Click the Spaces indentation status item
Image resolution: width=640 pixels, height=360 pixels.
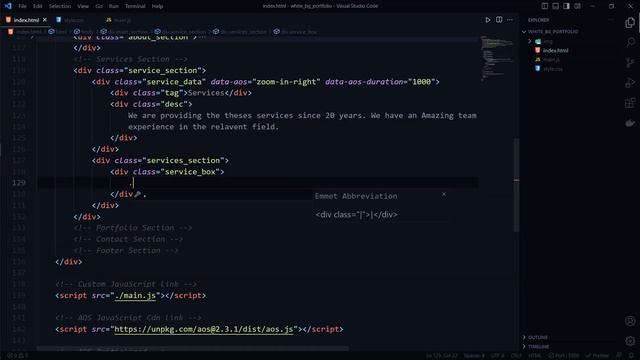[x=473, y=356]
